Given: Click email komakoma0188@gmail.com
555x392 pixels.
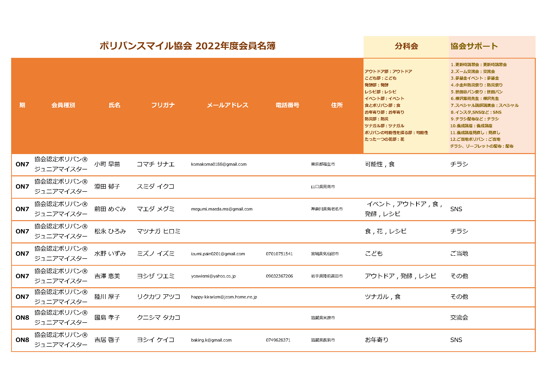Looking at the screenshot, I should coord(219,164).
